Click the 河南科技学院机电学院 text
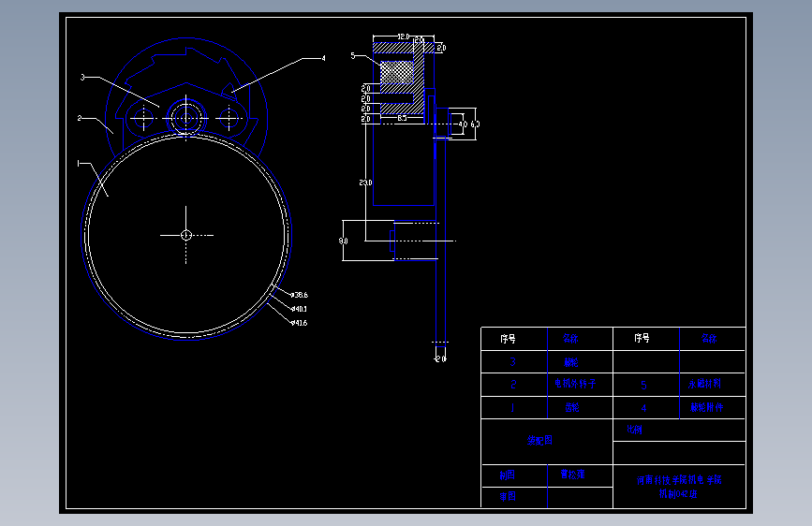The height and width of the screenshot is (526, 812). [x=679, y=480]
